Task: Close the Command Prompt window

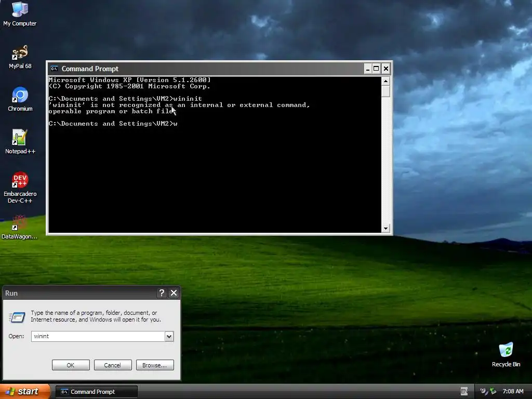Action: pos(386,69)
